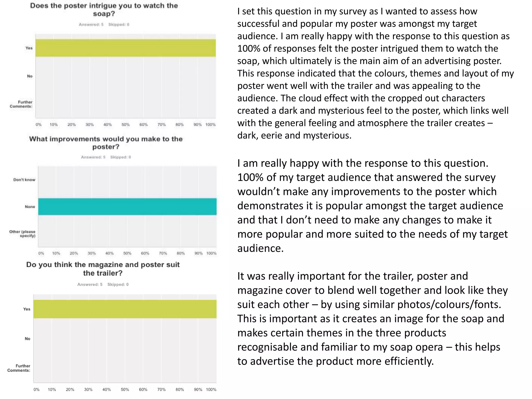The width and height of the screenshot is (532, 399).
Task: Click the green Yes bar in the magazine chart
Action: click(125, 309)
